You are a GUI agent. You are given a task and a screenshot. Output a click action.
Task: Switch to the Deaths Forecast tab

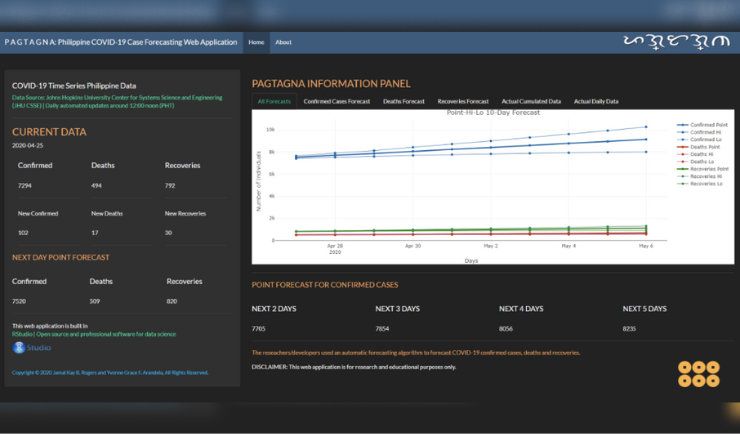pyautogui.click(x=403, y=102)
